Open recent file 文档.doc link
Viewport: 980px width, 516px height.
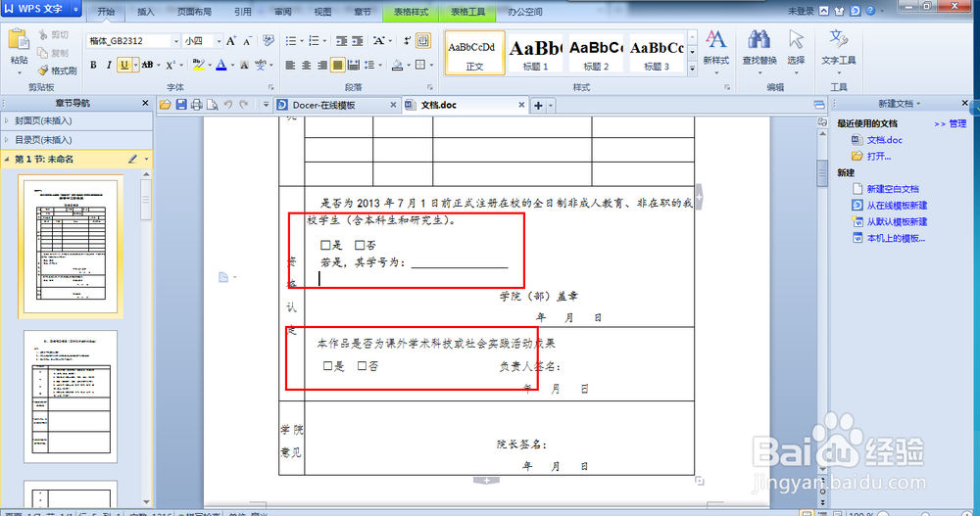884,140
